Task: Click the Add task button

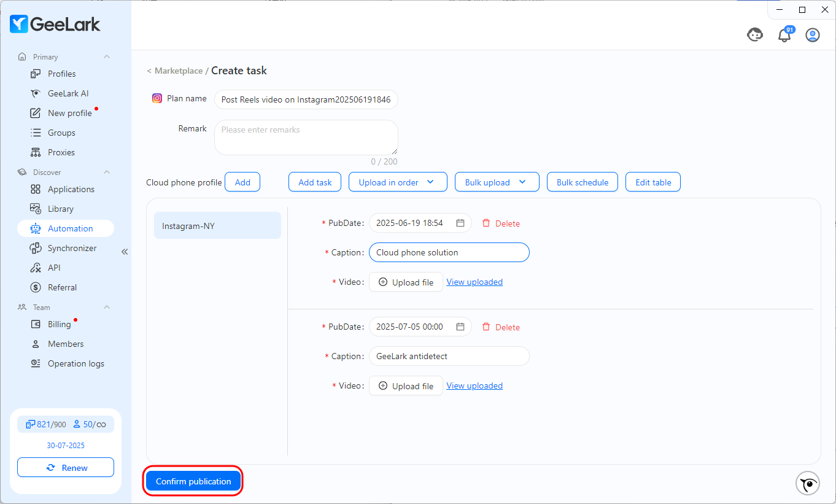Action: 315,182
